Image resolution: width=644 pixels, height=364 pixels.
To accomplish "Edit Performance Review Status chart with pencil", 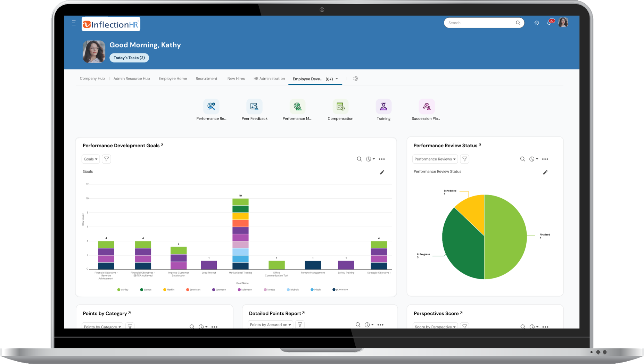I will click(x=545, y=172).
